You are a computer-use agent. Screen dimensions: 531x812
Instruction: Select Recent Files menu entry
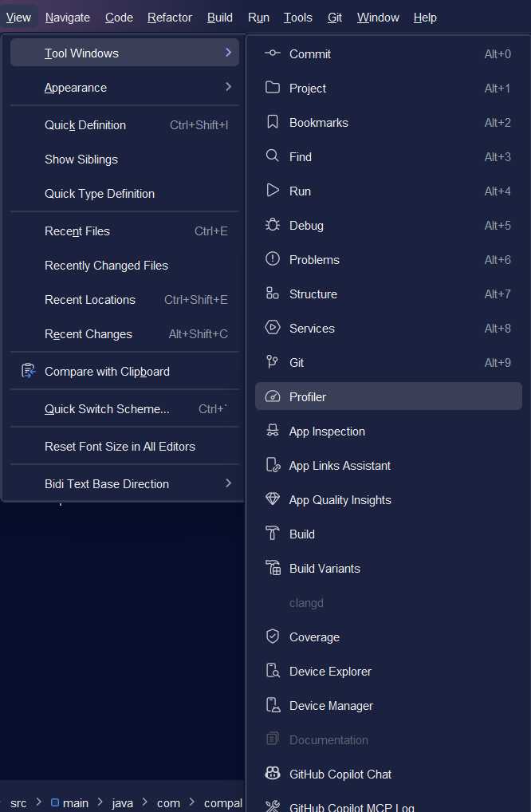(77, 231)
